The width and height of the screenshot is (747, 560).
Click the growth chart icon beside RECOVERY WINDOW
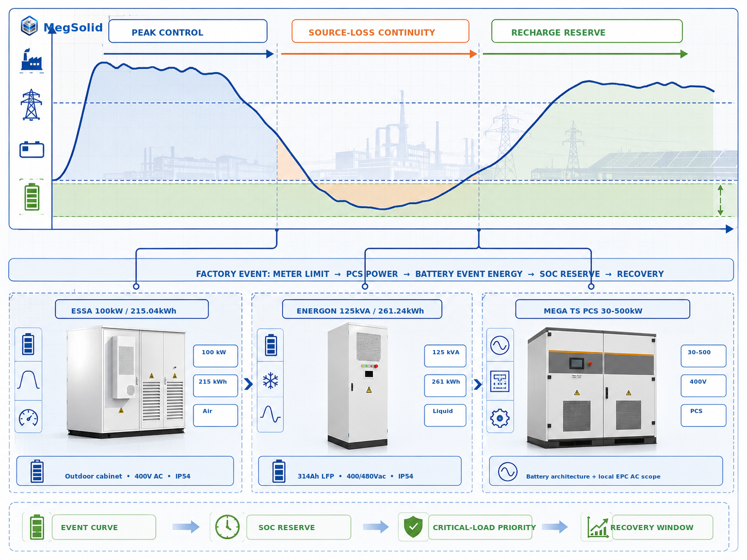(x=597, y=527)
